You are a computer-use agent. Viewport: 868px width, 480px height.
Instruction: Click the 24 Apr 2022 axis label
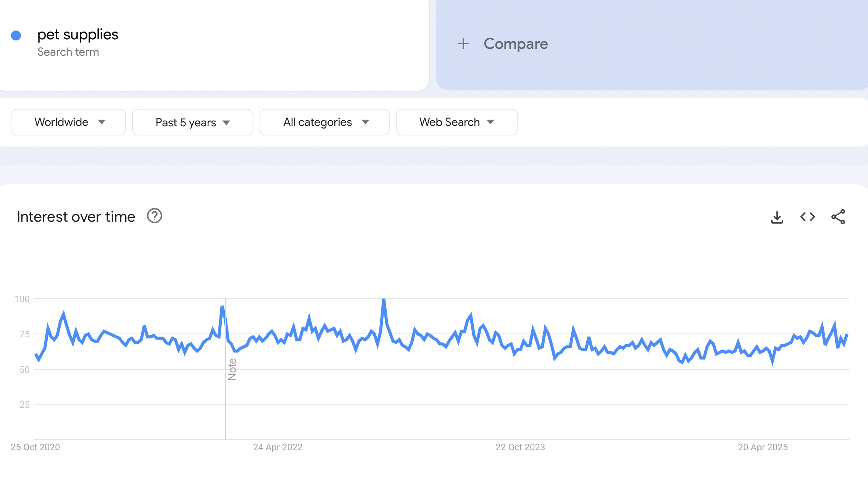(278, 447)
